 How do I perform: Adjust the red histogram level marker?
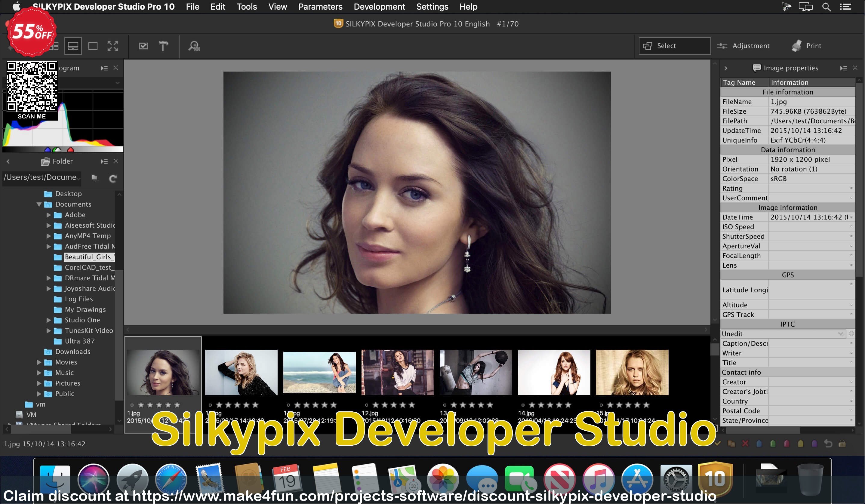pos(71,149)
